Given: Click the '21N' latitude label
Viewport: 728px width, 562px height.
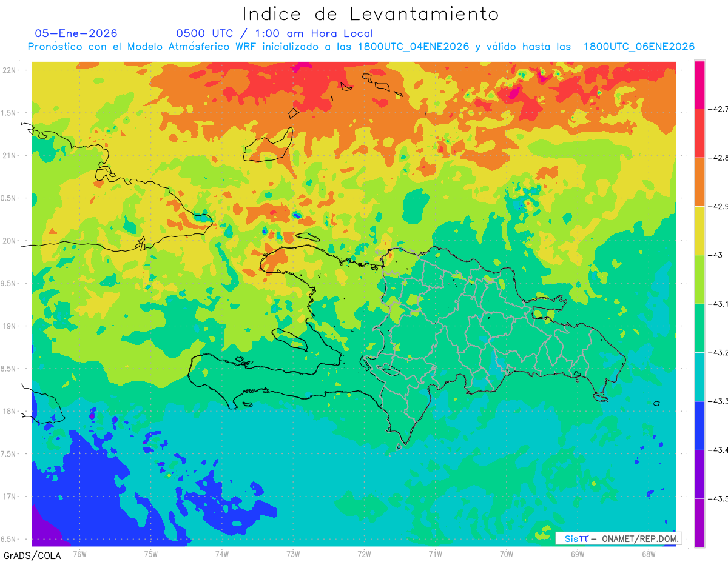Looking at the screenshot, I should coord(10,155).
